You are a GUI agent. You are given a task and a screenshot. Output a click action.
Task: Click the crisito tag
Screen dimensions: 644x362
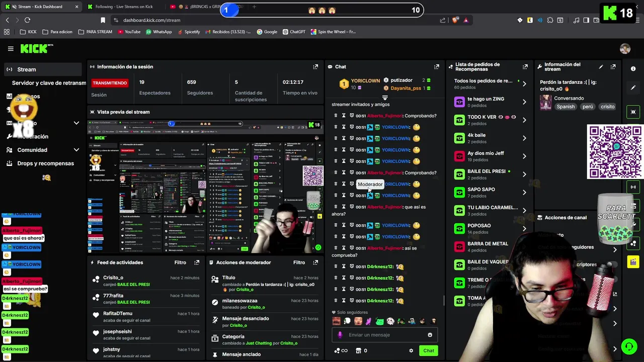click(607, 107)
